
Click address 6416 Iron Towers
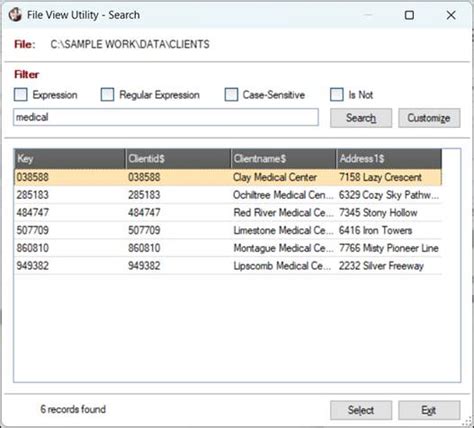(375, 230)
